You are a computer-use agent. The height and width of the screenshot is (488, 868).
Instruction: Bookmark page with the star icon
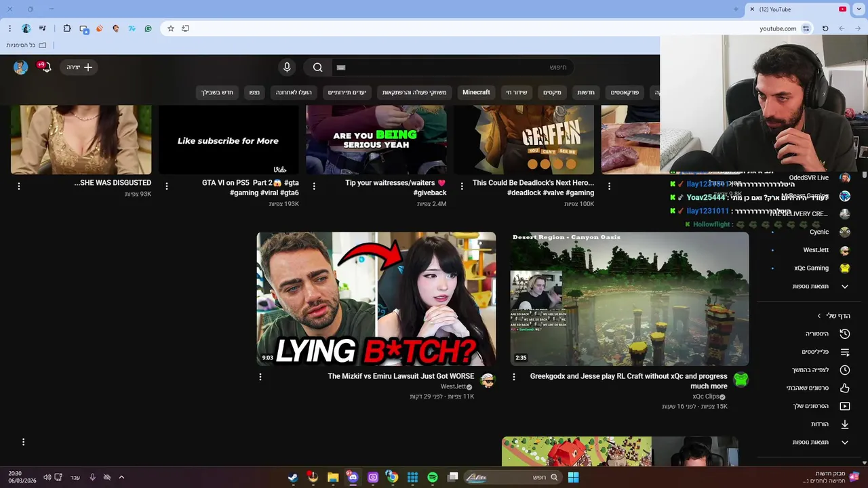(x=171, y=28)
